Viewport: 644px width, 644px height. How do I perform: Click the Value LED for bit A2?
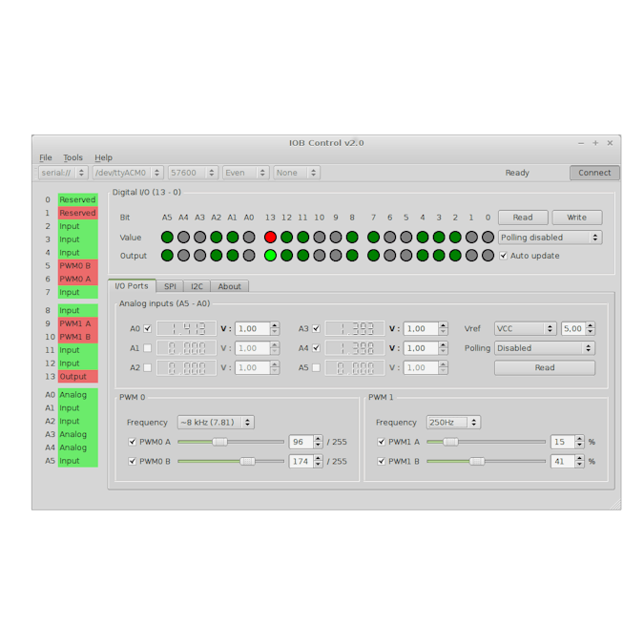point(216,237)
